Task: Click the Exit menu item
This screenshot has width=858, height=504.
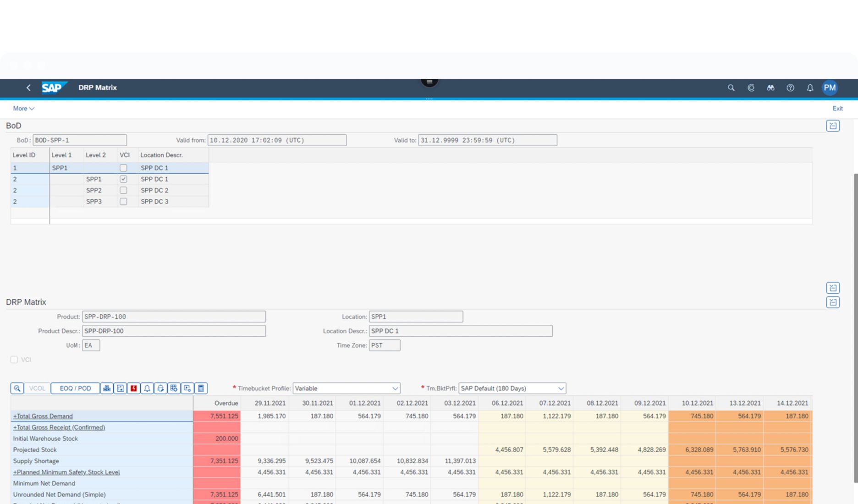Action: 837,108
